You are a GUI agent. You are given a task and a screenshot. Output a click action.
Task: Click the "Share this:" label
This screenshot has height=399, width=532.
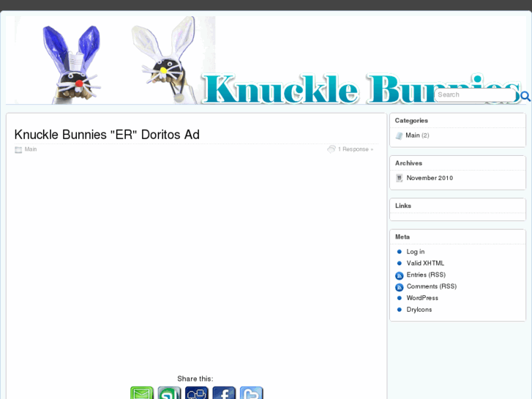(x=195, y=379)
